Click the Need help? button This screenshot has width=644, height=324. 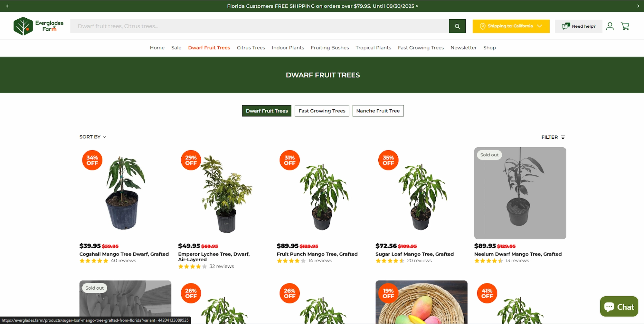[579, 26]
